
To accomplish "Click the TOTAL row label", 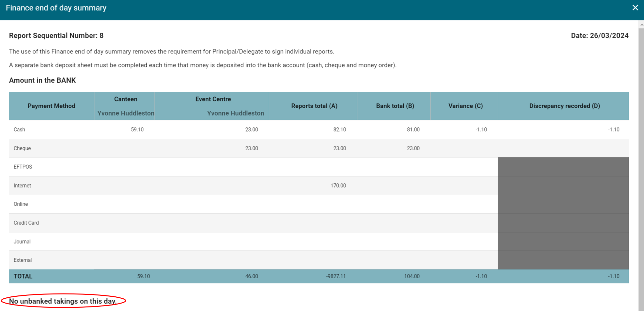I will (x=23, y=276).
